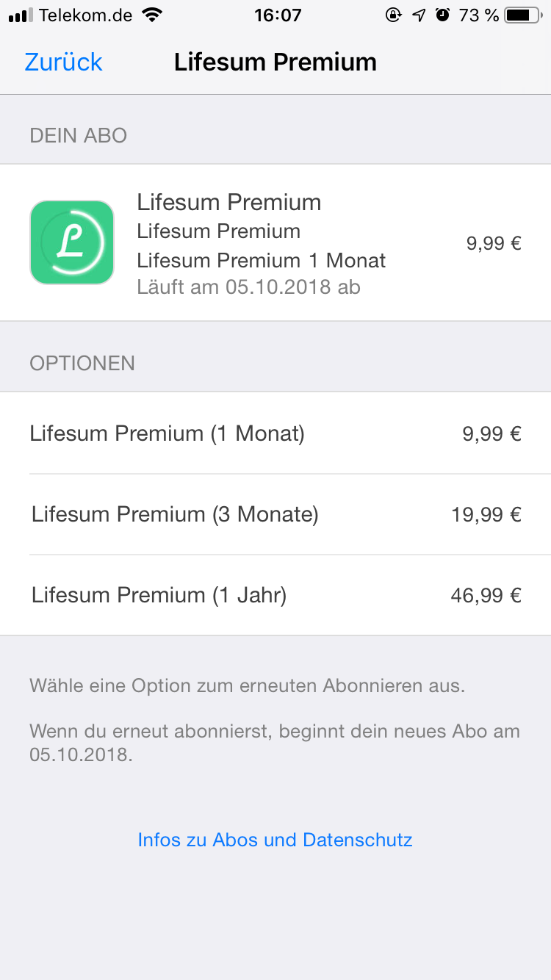Tap the Wi-Fi status icon
Screen dimensions: 551x980
coord(152,15)
